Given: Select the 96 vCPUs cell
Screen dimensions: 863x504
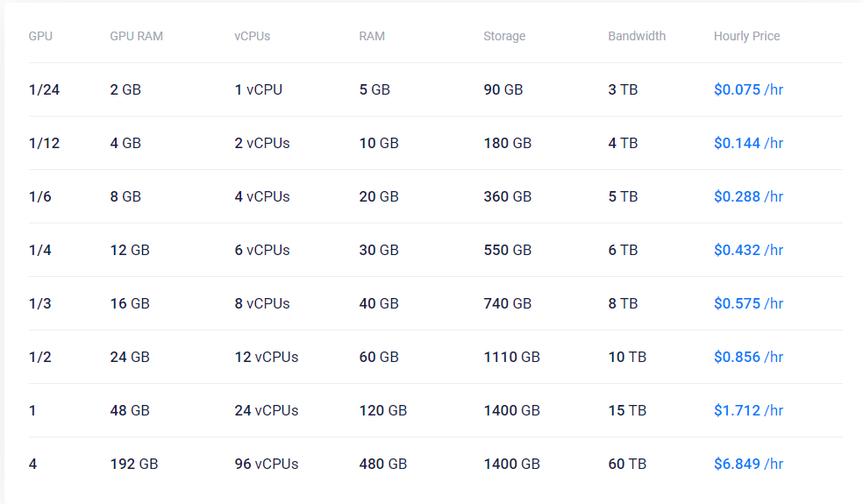Looking at the screenshot, I should pyautogui.click(x=267, y=464).
